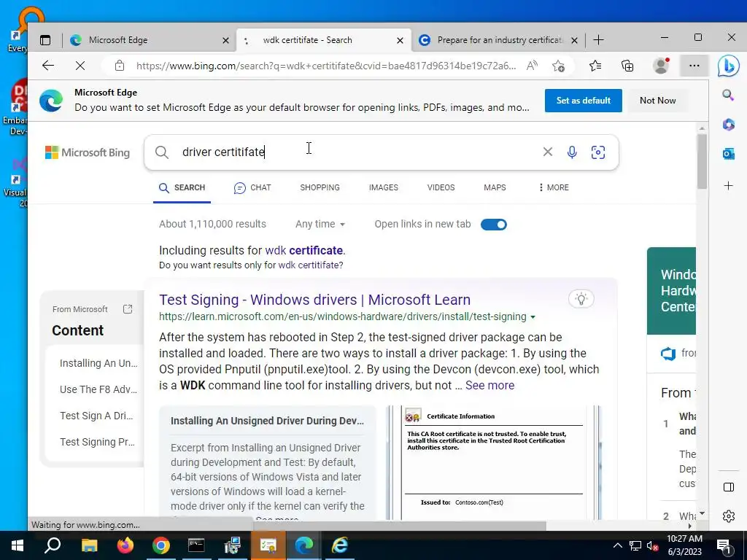Screen dimensions: 747x560
Task: Open From Microsoft content in new window icon
Action: point(128,309)
